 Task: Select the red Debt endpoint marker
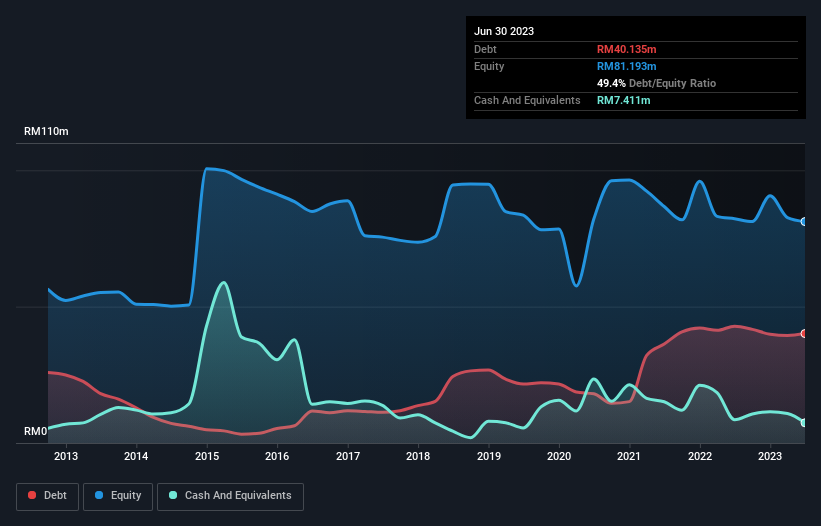click(804, 333)
